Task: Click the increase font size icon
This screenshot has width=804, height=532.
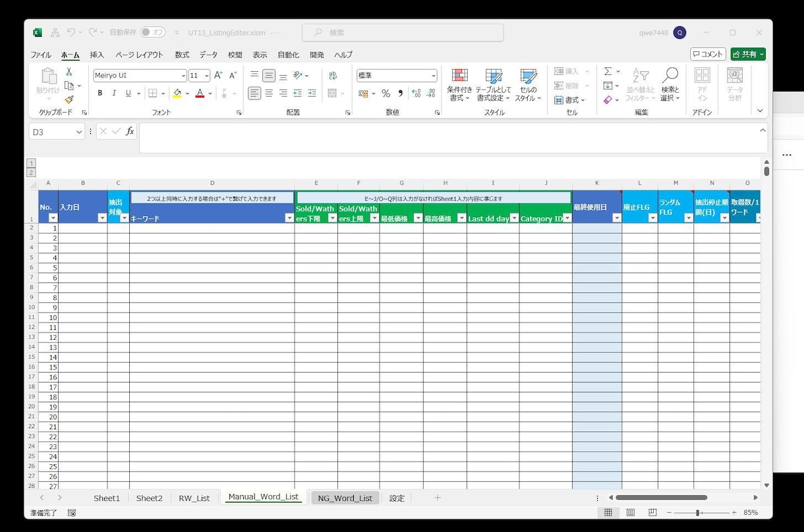Action: 218,76
